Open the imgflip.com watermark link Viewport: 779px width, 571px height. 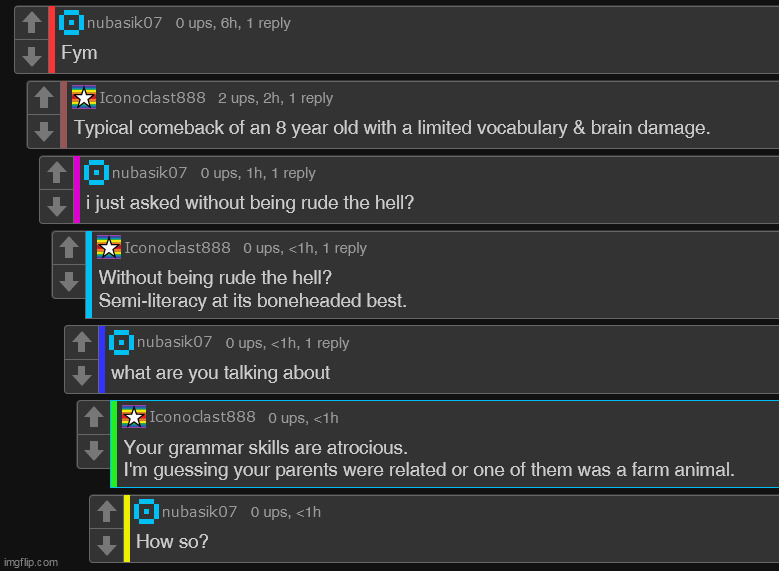(31, 562)
